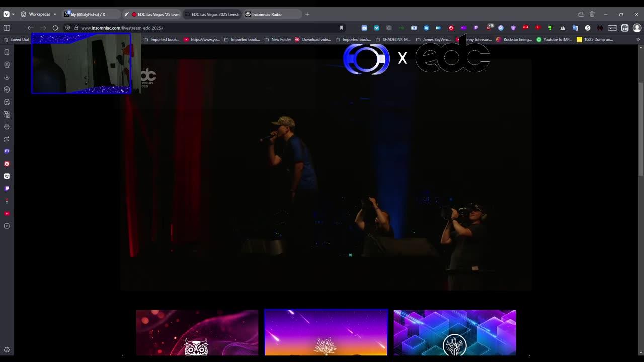The height and width of the screenshot is (362, 644).
Task: Open the 10:25 Dump an... bookmark
Action: [x=595, y=39]
